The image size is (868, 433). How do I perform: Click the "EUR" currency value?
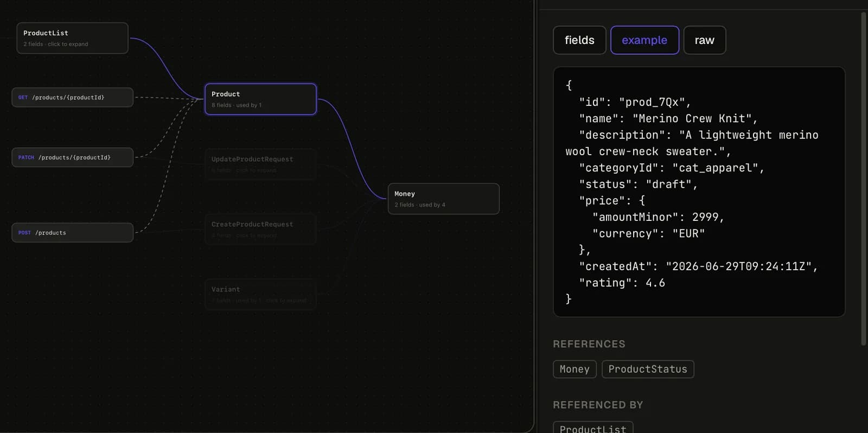688,233
